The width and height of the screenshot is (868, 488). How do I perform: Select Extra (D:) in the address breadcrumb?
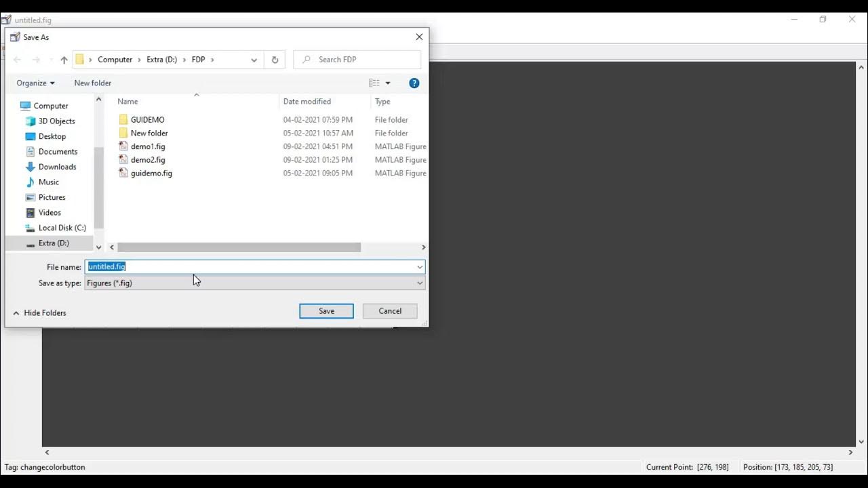point(161,60)
